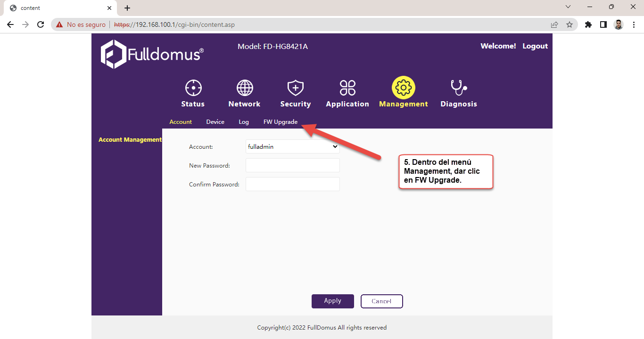The image size is (644, 339).
Task: Focus the Confirm Password field
Action: click(293, 184)
